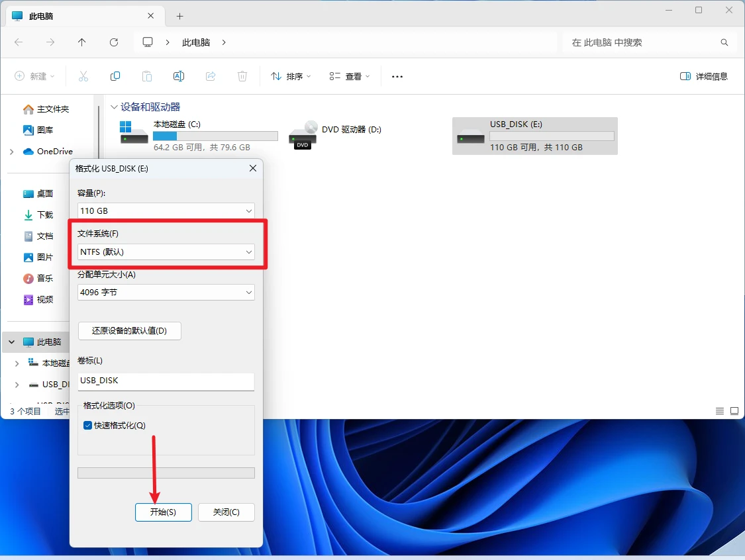This screenshot has width=745, height=560.
Task: Click the Delete trash can icon
Action: 242,76
